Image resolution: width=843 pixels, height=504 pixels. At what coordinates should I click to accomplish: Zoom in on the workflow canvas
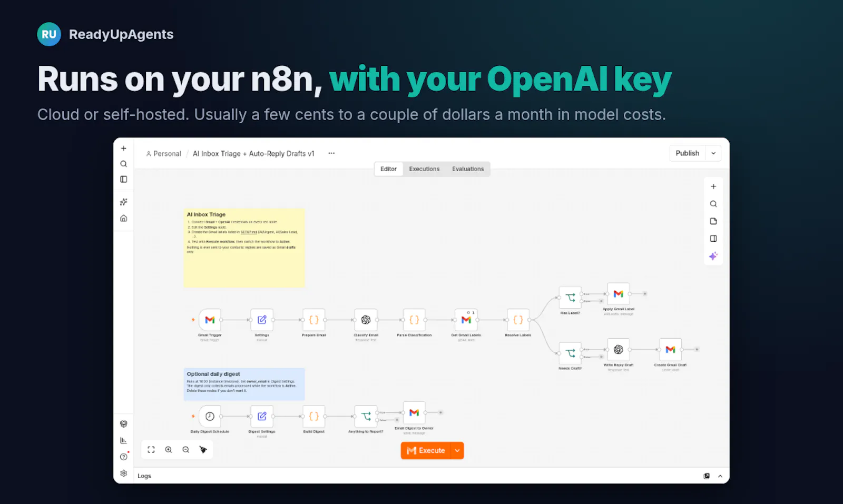(169, 450)
